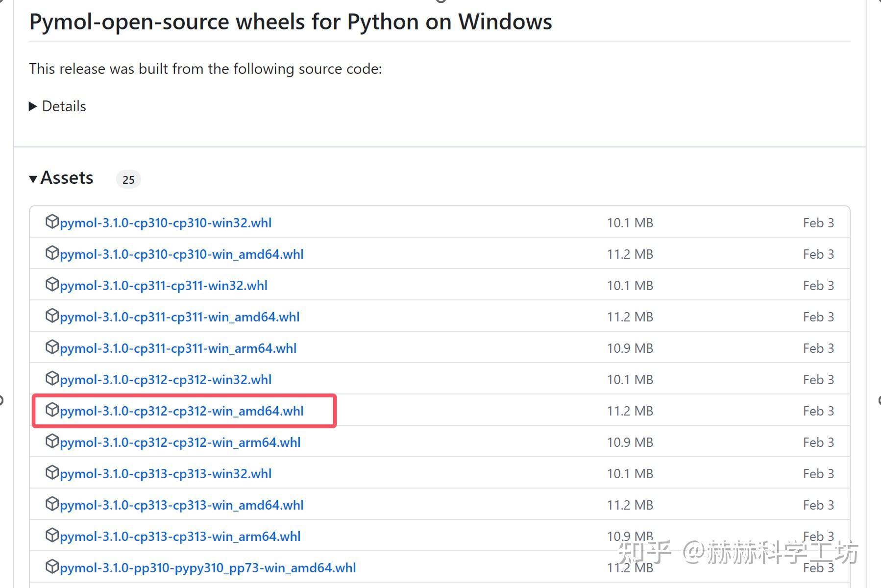Expand the Details disclosure triangle
This screenshot has width=881, height=588.
coord(33,106)
